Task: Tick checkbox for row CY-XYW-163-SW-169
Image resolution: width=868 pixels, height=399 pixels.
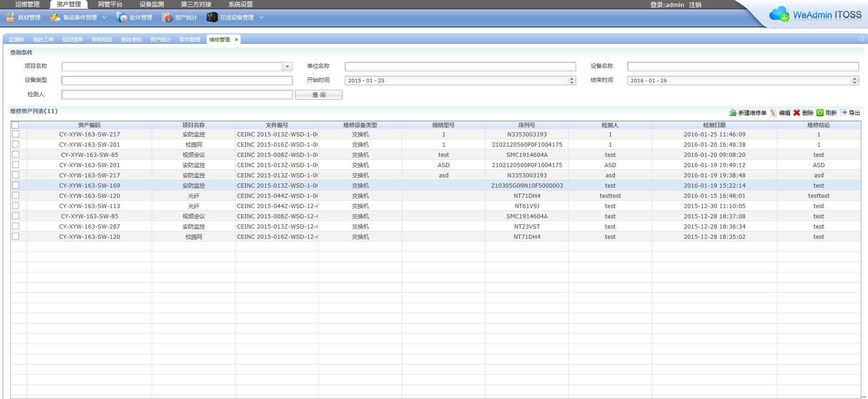Action: pos(15,185)
